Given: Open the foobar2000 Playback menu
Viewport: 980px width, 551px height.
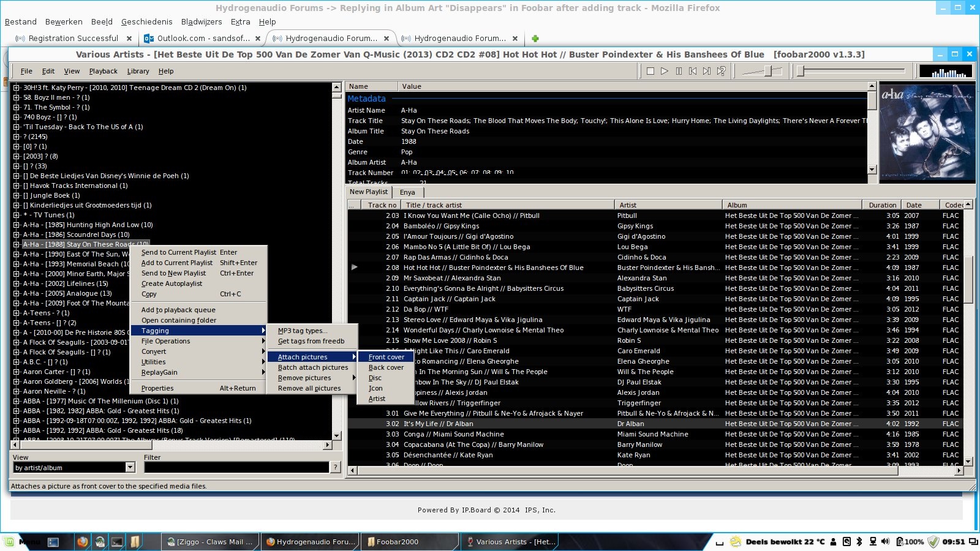Looking at the screenshot, I should pos(103,71).
